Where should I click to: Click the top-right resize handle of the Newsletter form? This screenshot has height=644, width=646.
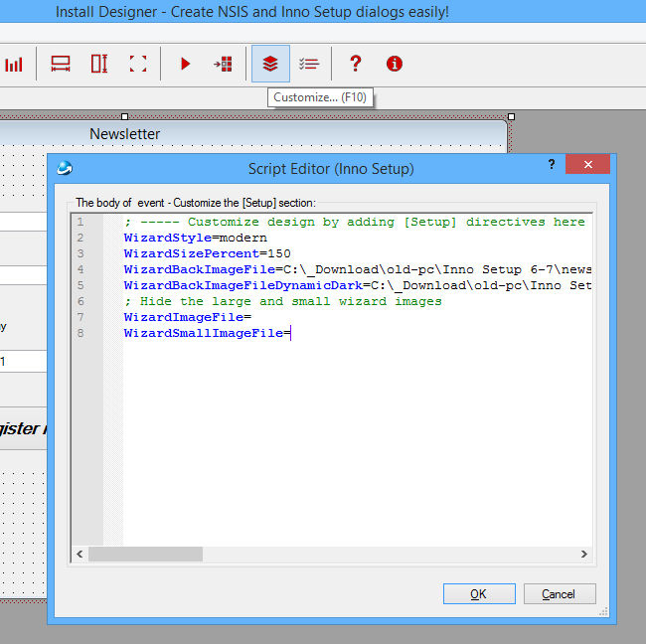[x=511, y=116]
